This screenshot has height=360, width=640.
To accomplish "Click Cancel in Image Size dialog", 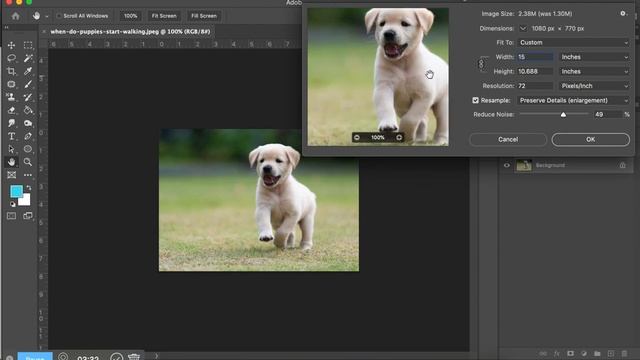I will coord(508,140).
